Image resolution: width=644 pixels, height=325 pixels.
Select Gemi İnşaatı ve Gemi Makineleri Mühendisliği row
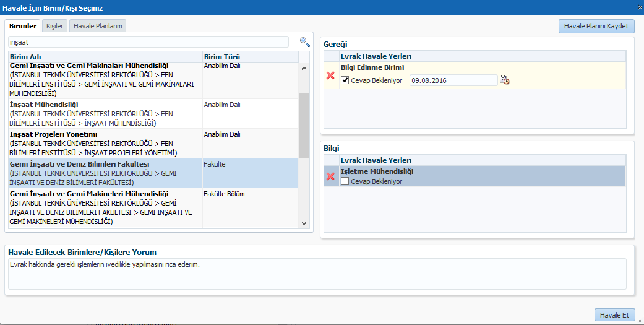(x=153, y=207)
